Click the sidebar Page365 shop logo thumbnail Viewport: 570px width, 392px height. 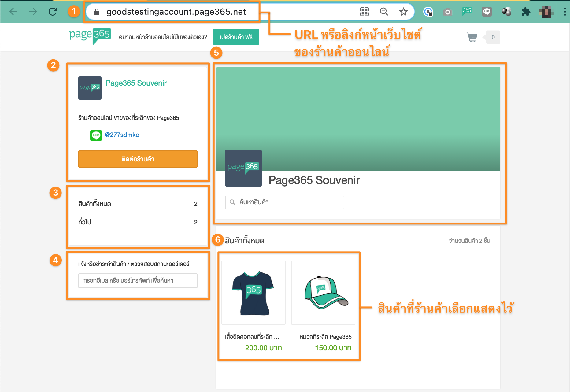(90, 88)
